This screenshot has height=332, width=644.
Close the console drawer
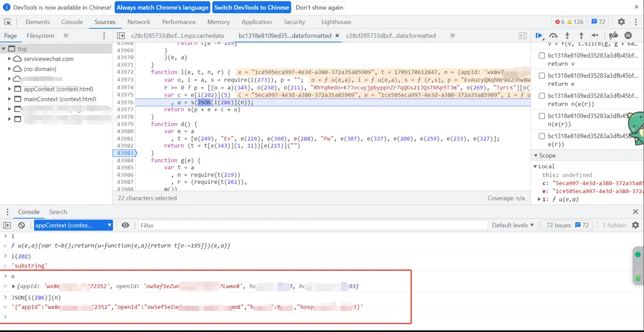635,212
